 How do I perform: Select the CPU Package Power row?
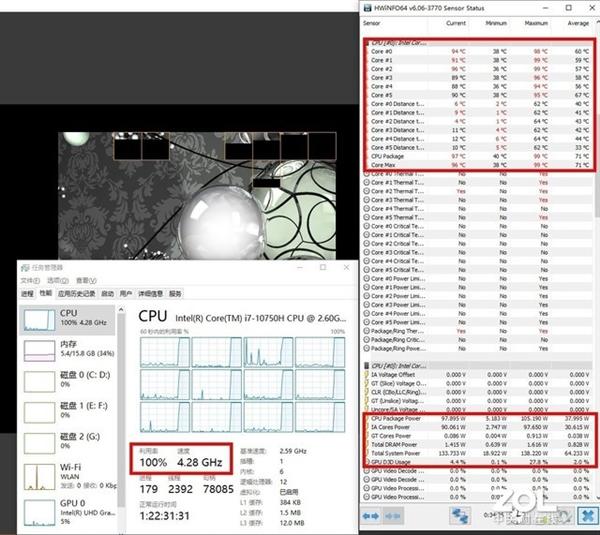[x=478, y=418]
